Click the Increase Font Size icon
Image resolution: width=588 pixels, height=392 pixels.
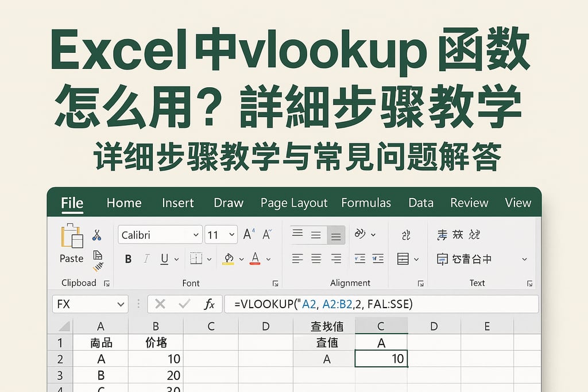tap(248, 234)
